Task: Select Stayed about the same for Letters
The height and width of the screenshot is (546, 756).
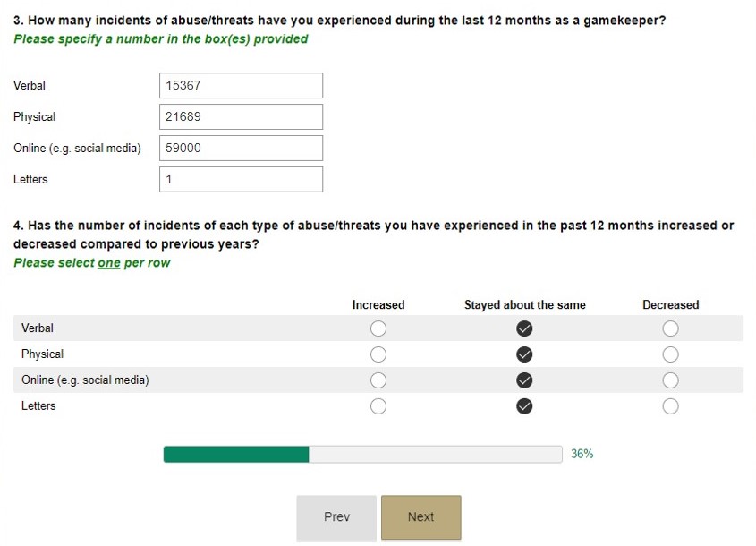Action: coord(525,406)
